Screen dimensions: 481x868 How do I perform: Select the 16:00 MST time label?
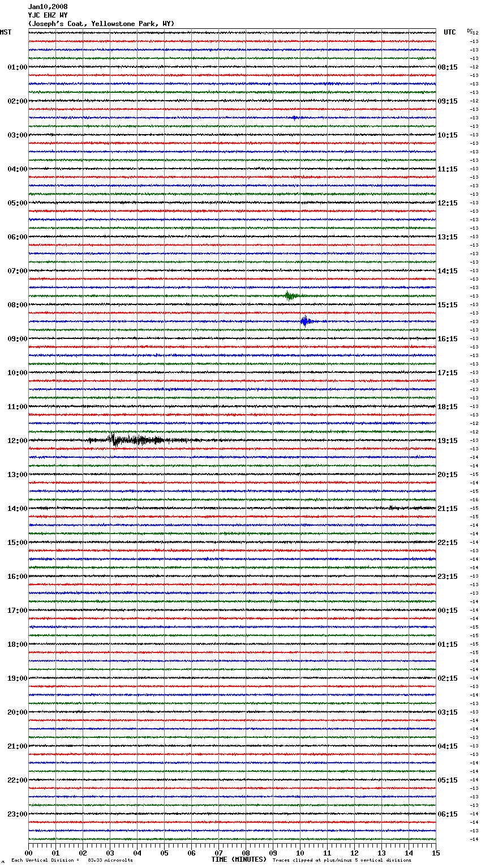click(18, 577)
